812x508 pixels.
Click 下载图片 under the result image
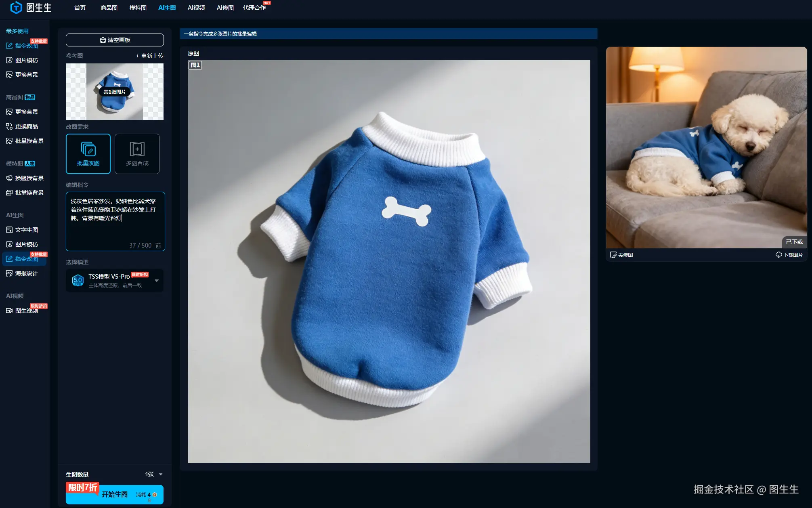(x=789, y=255)
